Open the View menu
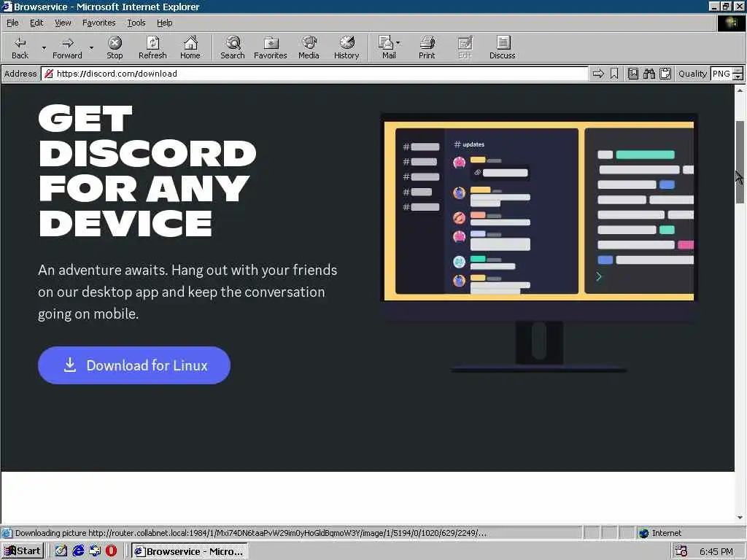Image resolution: width=747 pixels, height=560 pixels. pyautogui.click(x=63, y=23)
